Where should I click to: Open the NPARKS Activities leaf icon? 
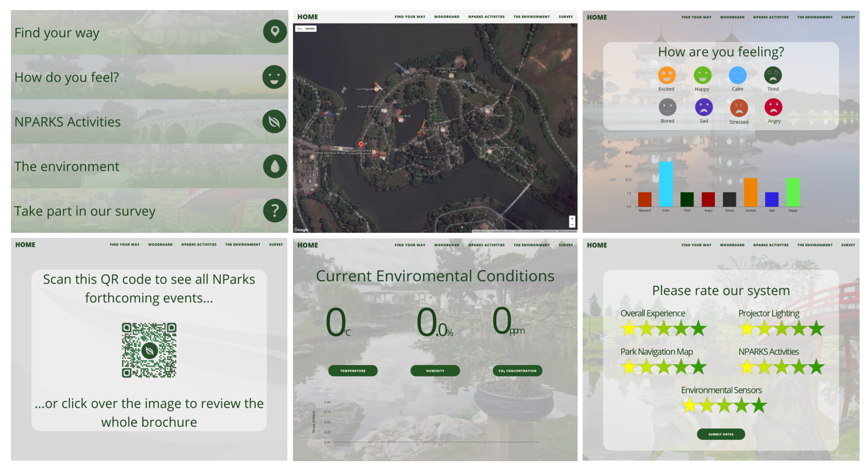[x=274, y=122]
